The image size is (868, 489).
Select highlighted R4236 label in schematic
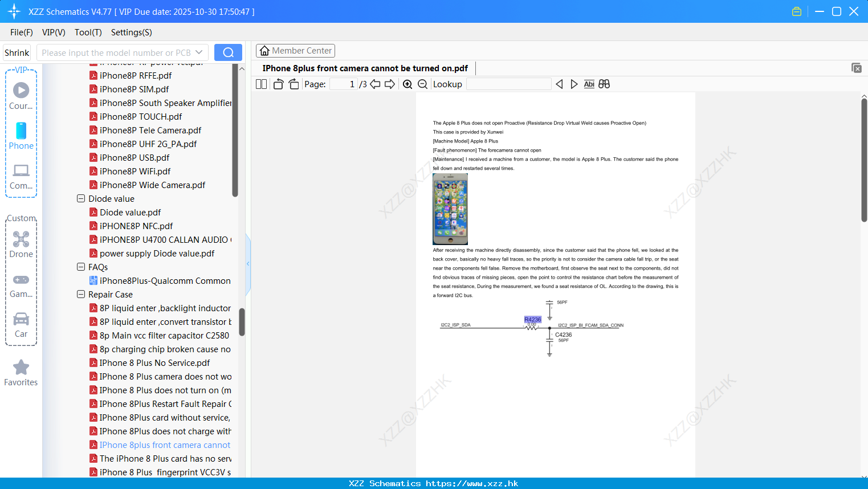(x=532, y=320)
